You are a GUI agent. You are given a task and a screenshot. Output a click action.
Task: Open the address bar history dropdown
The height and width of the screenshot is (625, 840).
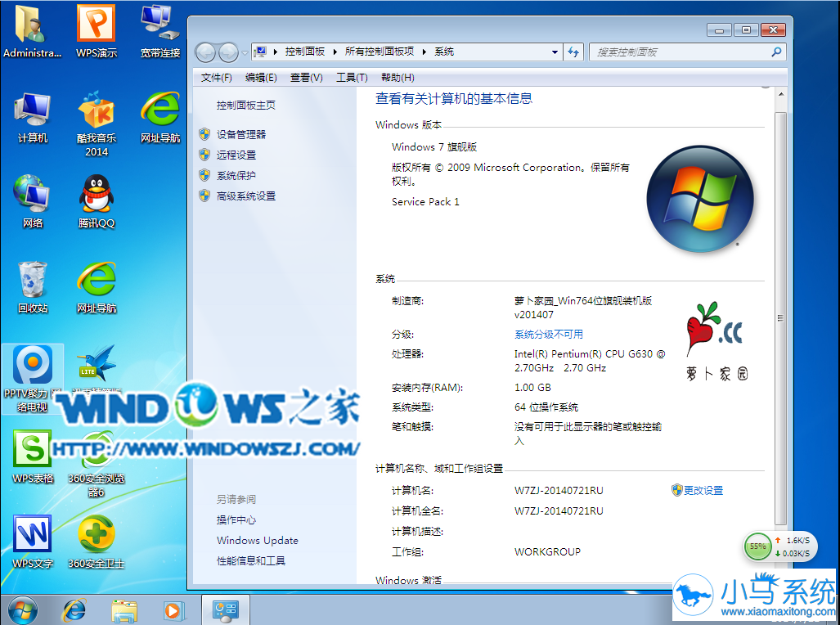(555, 52)
